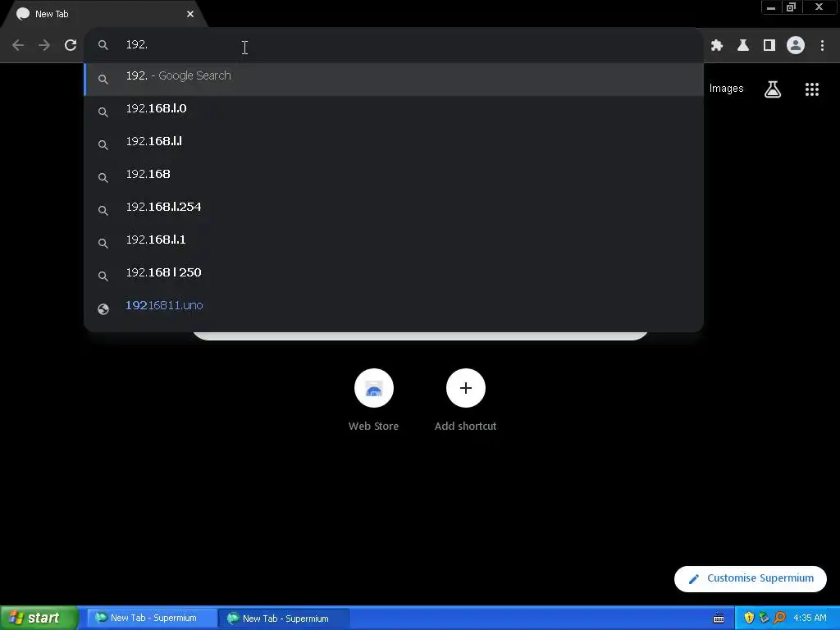Click the on-screen keyboard tray icon
Screen dimensions: 840x630
pos(719,619)
